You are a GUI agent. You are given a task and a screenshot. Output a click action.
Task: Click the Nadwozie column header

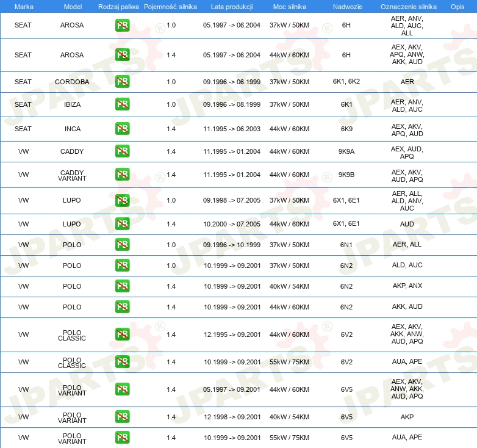pos(348,7)
